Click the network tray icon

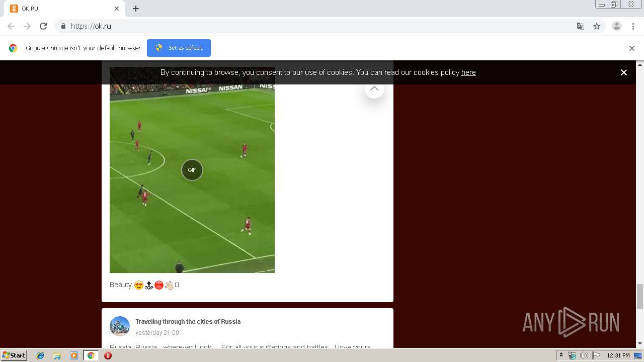(573, 355)
